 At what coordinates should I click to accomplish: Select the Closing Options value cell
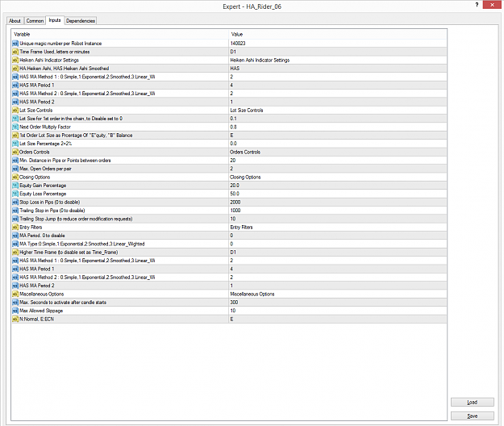click(x=338, y=177)
